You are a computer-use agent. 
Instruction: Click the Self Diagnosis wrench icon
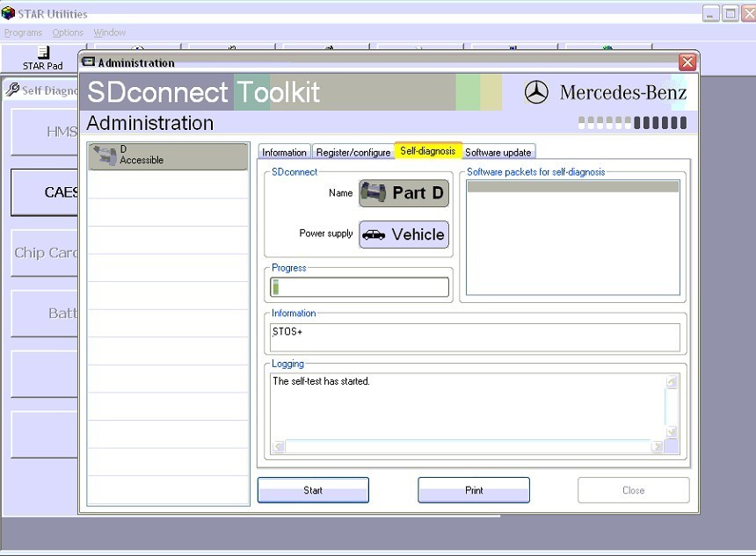[x=12, y=89]
